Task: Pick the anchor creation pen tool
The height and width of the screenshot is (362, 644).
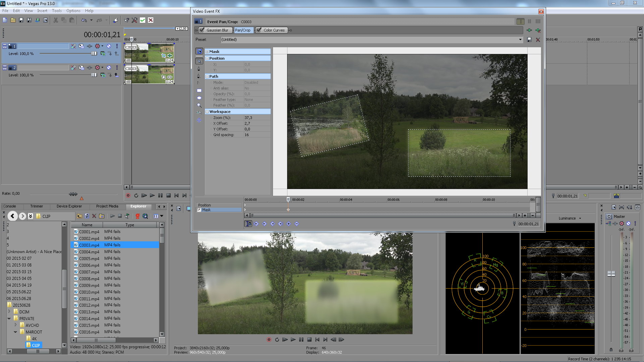Action: (199, 68)
